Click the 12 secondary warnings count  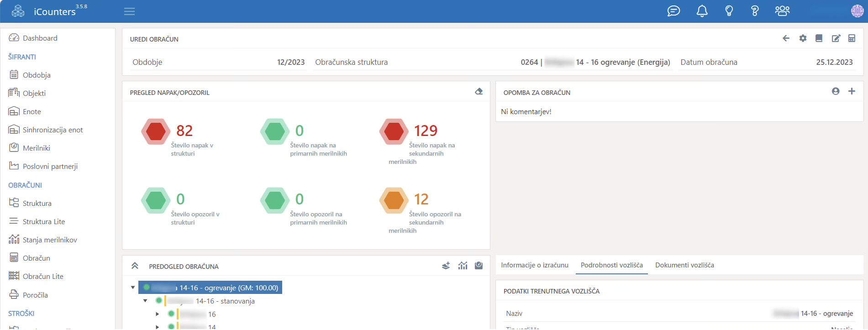pos(421,199)
